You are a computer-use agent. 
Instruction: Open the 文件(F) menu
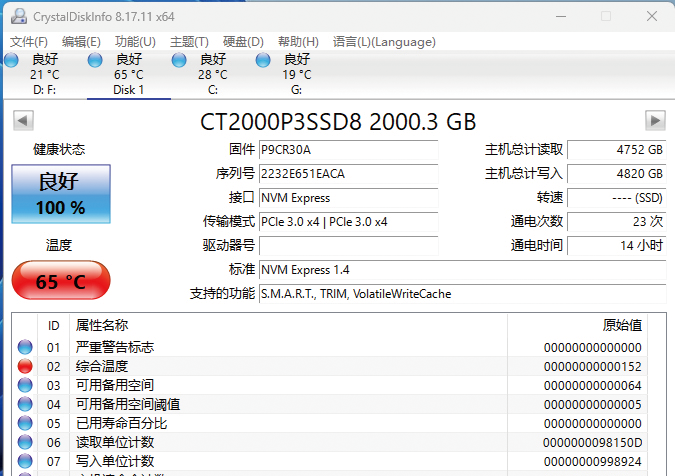coord(29,42)
